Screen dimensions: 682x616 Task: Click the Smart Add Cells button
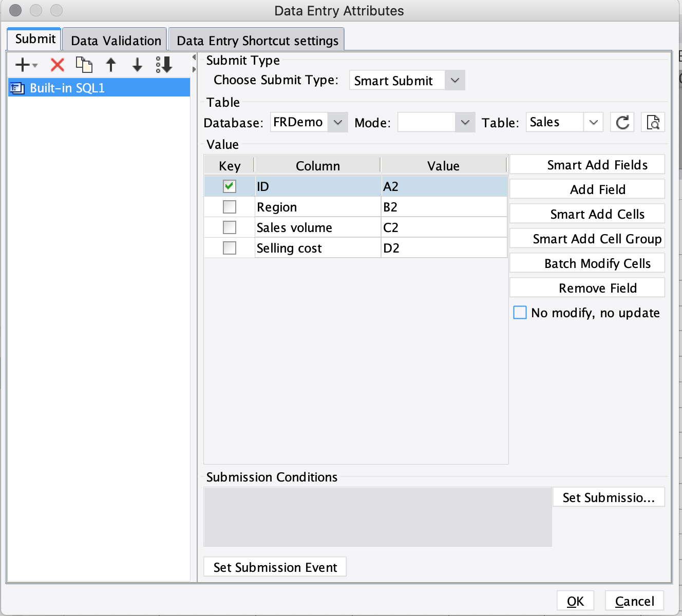click(x=587, y=214)
